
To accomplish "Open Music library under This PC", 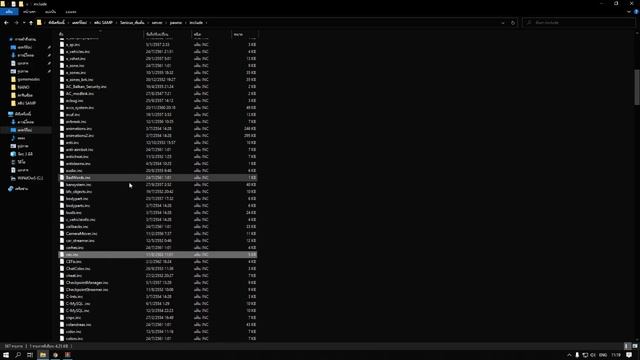I will coord(18,138).
